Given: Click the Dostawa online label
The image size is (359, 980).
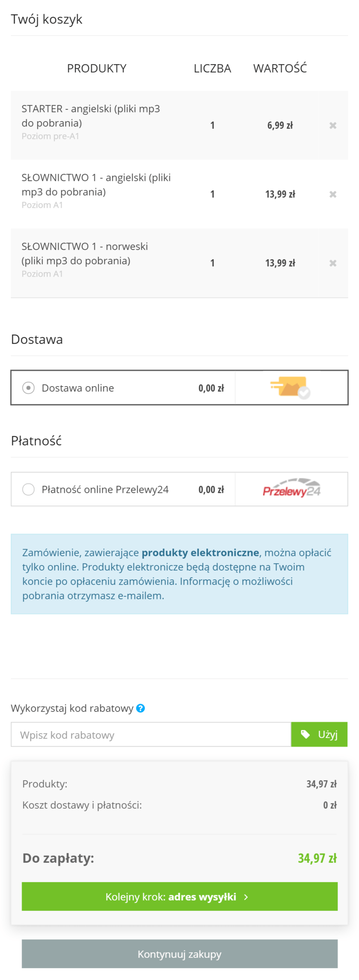Looking at the screenshot, I should (78, 388).
